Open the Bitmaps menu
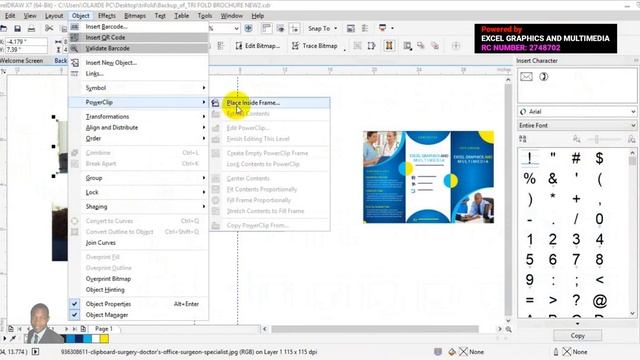 (x=135, y=16)
